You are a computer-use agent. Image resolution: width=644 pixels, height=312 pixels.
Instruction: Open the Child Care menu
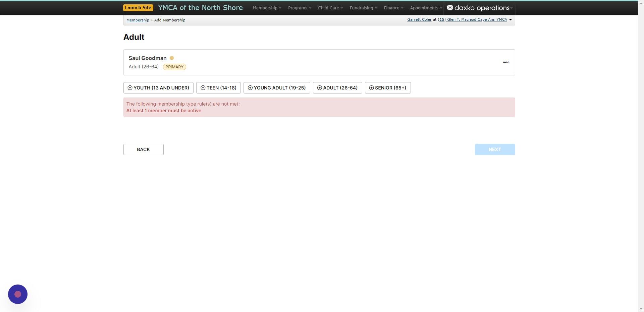click(330, 8)
